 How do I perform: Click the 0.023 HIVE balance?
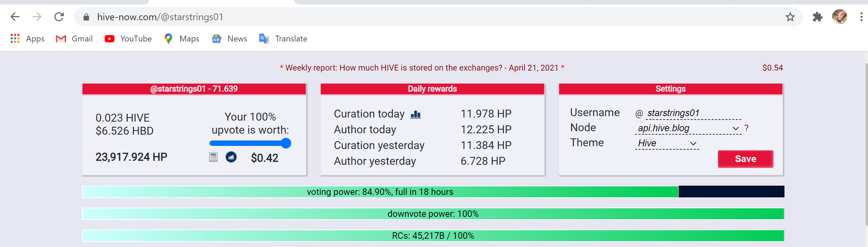click(123, 118)
